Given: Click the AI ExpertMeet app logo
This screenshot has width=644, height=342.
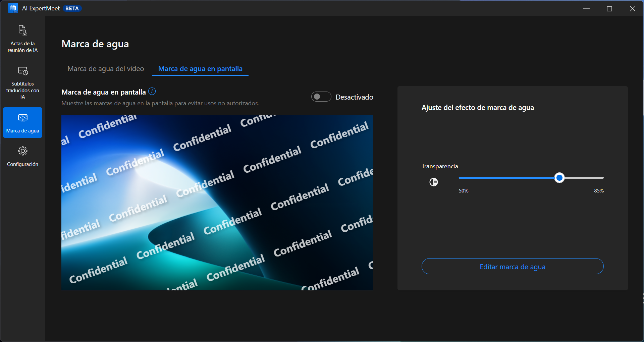Looking at the screenshot, I should pyautogui.click(x=13, y=8).
